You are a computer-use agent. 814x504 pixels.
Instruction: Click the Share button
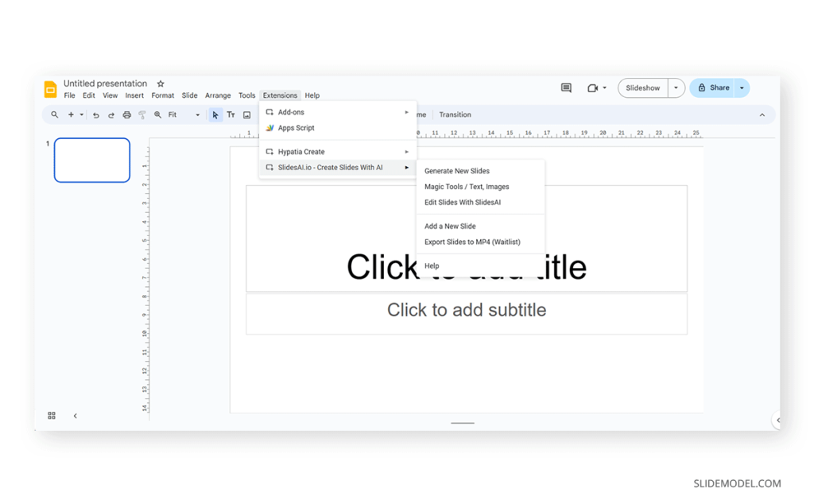(714, 87)
